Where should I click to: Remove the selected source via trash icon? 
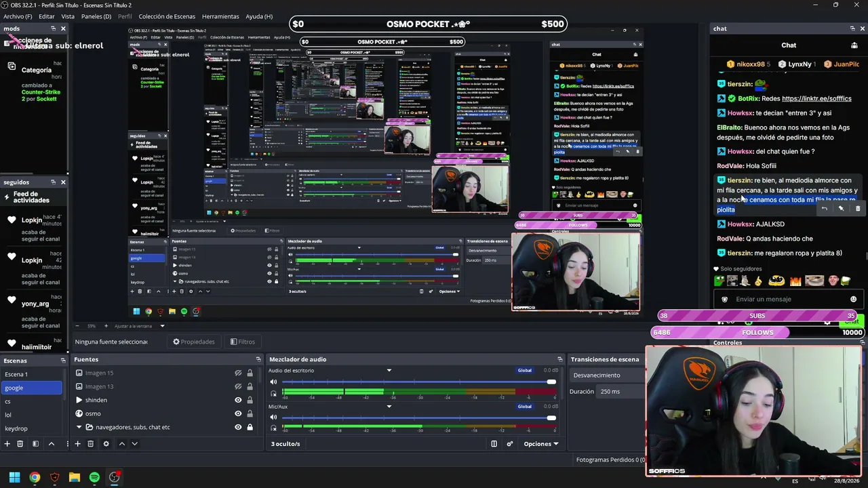point(90,444)
